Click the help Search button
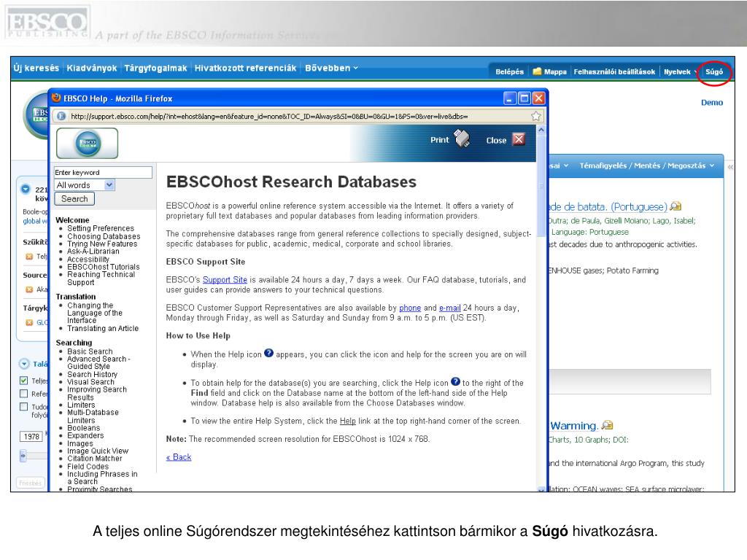The image size is (747, 560). coord(75,198)
